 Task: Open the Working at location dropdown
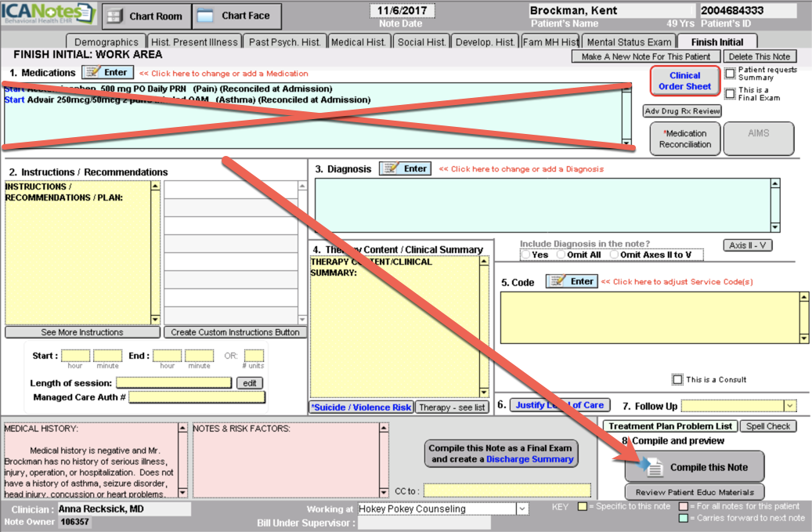click(522, 508)
